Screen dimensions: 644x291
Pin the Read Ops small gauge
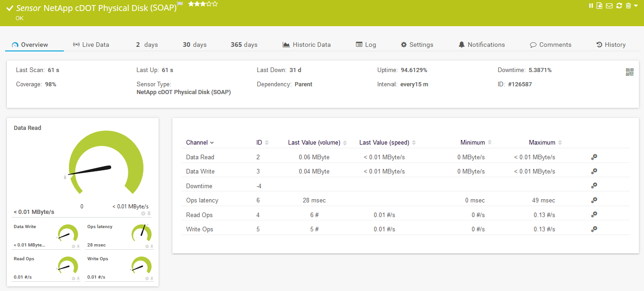pyautogui.click(x=78, y=278)
